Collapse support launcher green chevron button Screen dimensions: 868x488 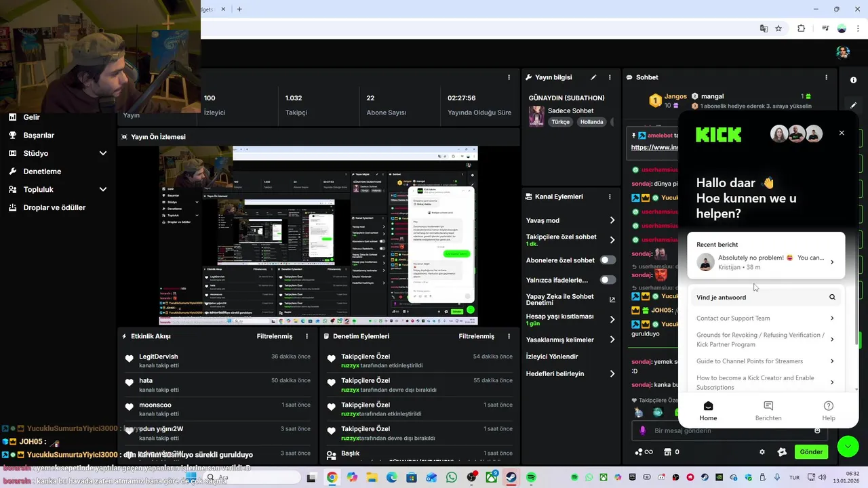point(848,446)
